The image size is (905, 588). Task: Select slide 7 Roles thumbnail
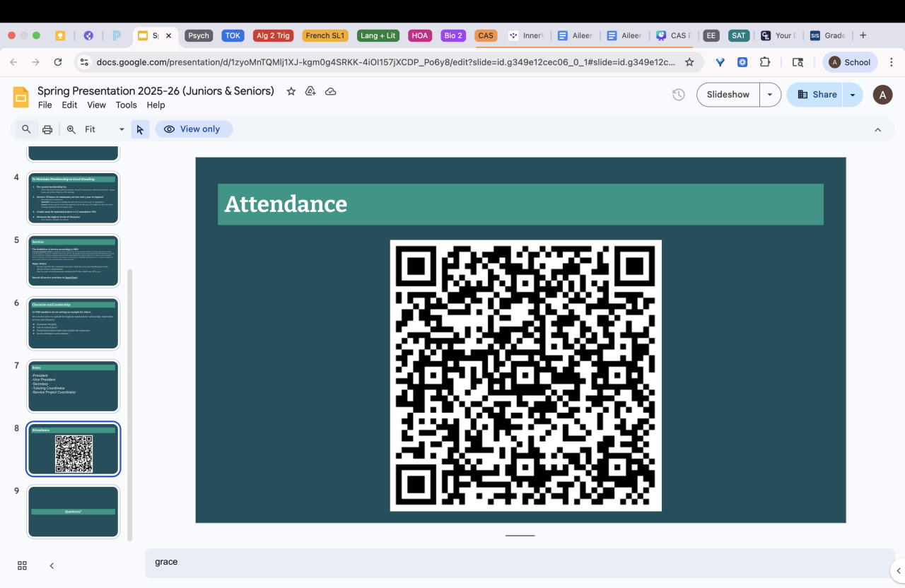pyautogui.click(x=74, y=387)
